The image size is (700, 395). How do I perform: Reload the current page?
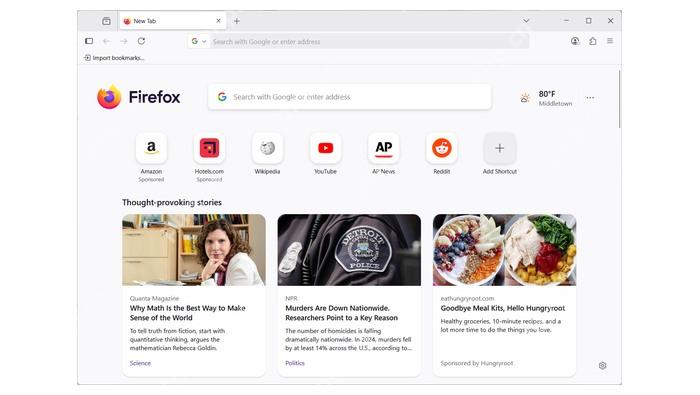tap(141, 41)
